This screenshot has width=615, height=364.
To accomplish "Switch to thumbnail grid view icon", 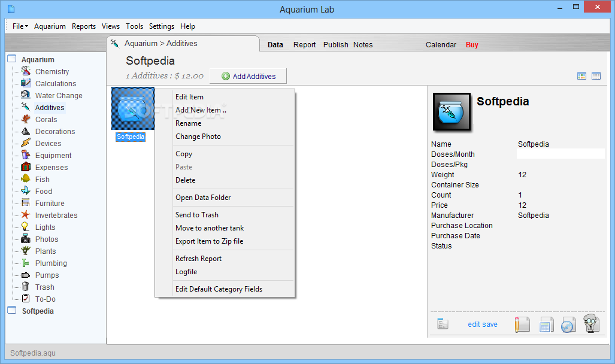I will (x=581, y=76).
